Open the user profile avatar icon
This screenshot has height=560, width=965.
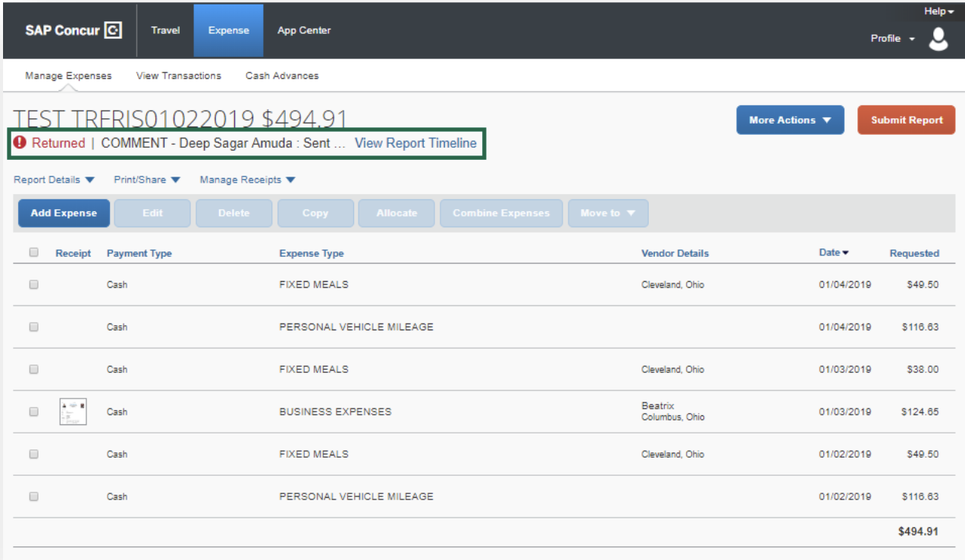point(938,39)
